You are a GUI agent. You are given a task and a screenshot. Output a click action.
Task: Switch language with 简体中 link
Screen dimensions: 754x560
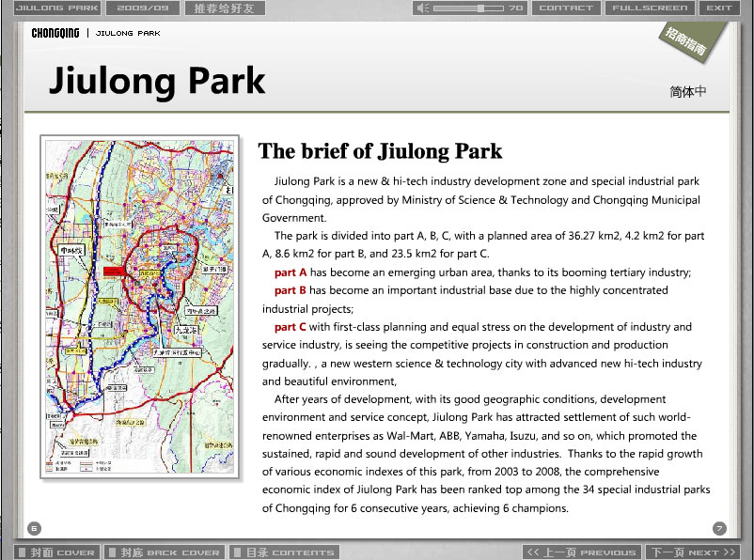687,92
